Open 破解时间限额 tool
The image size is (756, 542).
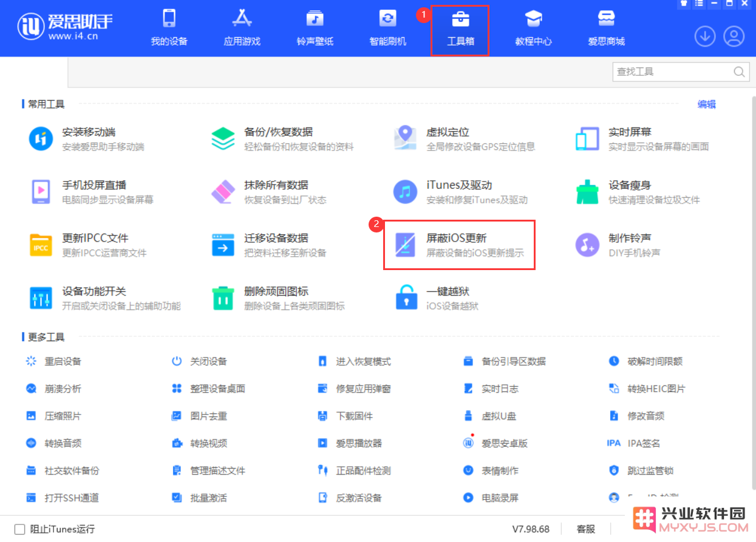click(645, 361)
